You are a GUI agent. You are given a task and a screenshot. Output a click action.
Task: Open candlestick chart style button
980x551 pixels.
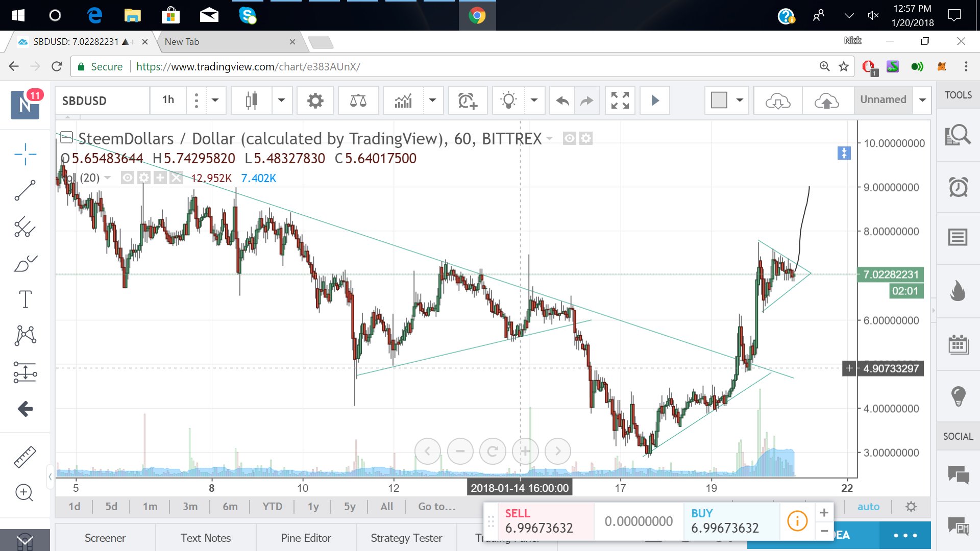pyautogui.click(x=251, y=101)
